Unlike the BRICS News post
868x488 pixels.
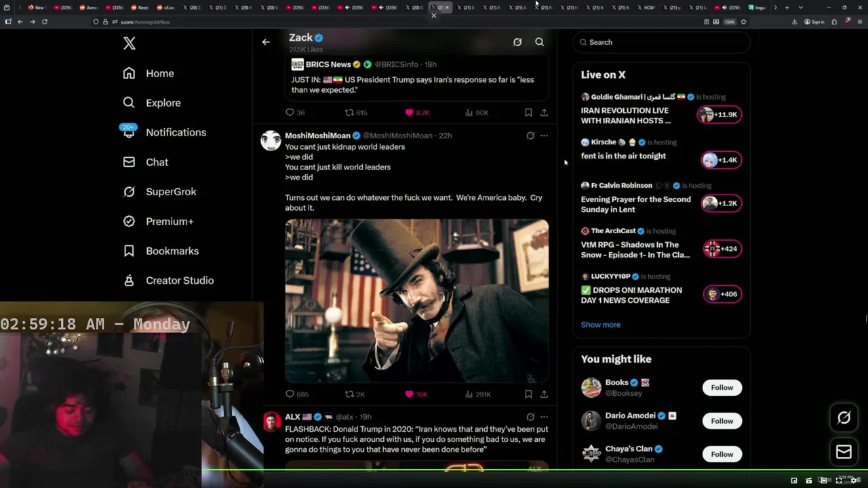(417, 113)
